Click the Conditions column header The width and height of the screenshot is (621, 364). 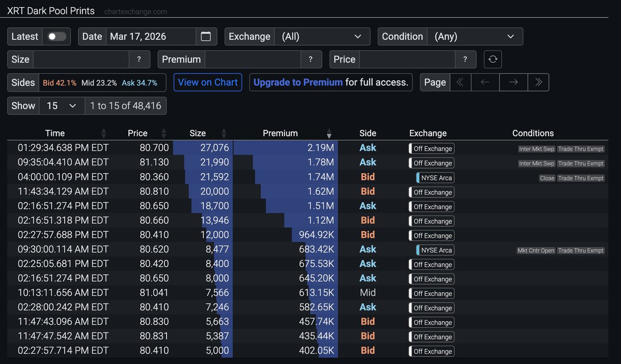(533, 133)
